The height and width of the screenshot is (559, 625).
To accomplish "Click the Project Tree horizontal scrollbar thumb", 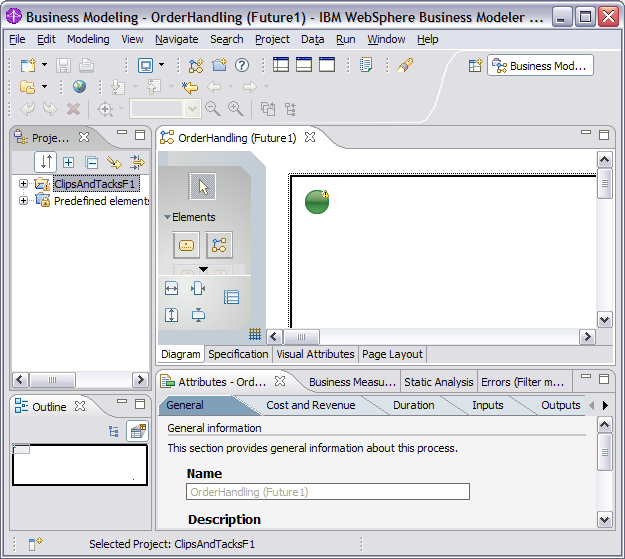I will [x=52, y=380].
